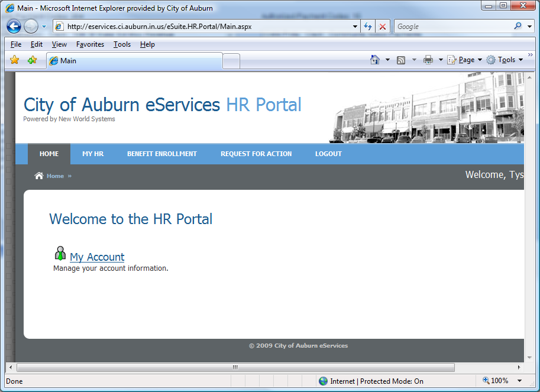Image resolution: width=540 pixels, height=392 pixels.
Task: Click the Favorites Center star icon
Action: 14,60
